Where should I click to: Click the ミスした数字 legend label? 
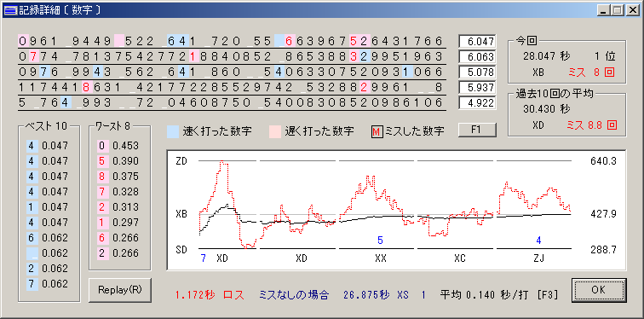pos(414,131)
